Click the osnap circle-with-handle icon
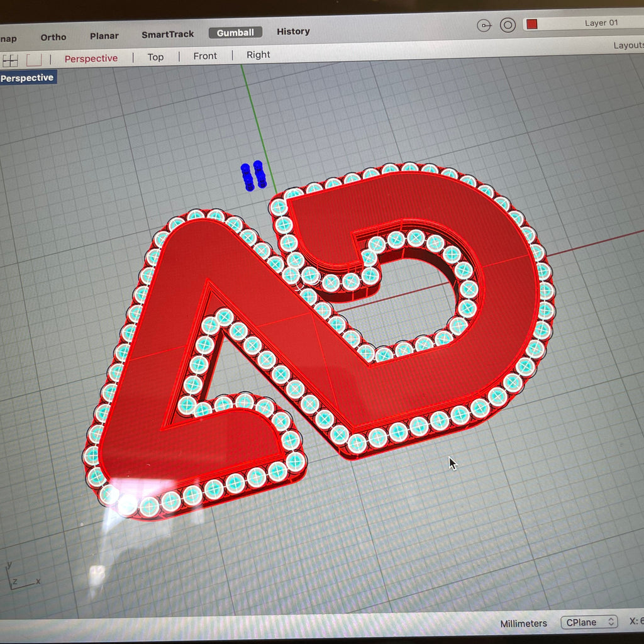This screenshot has height=644, width=644. pyautogui.click(x=484, y=26)
